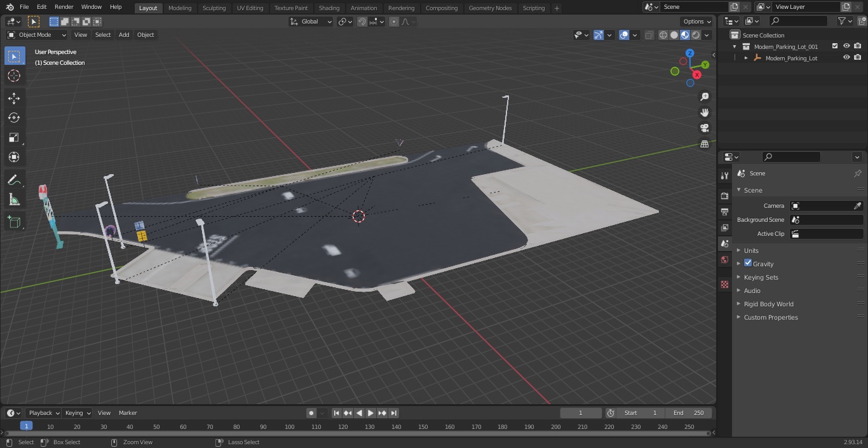Screen dimensions: 868x448
Task: Open the Output properties tab
Action: click(724, 212)
